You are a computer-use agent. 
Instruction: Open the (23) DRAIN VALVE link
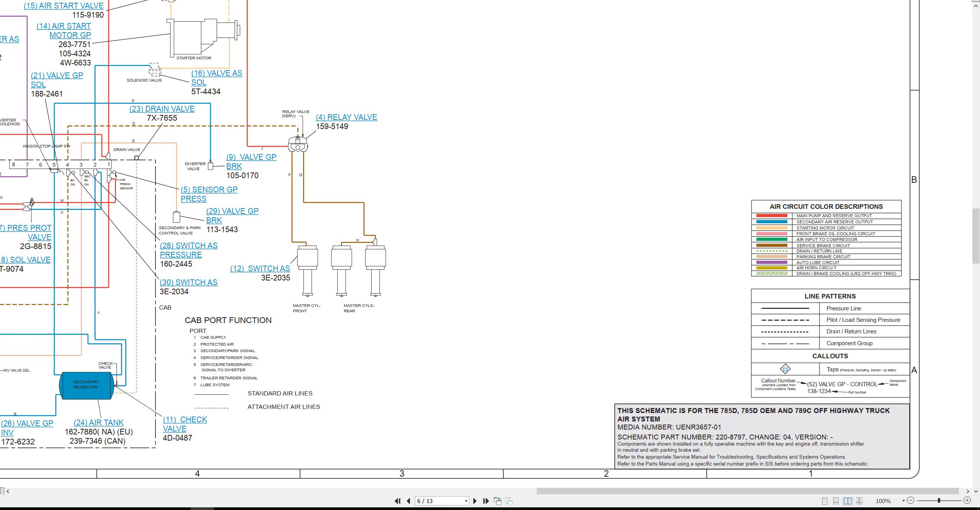pyautogui.click(x=162, y=109)
